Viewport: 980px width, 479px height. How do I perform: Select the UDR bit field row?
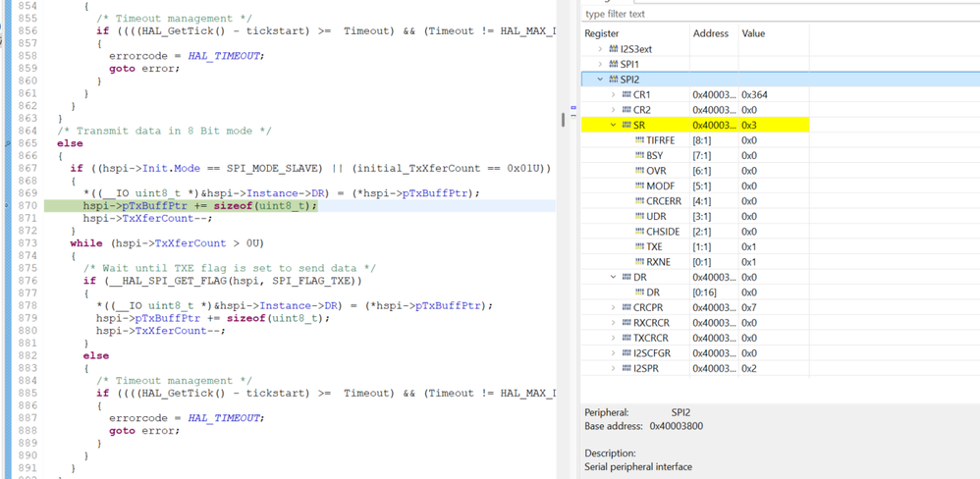[695, 216]
